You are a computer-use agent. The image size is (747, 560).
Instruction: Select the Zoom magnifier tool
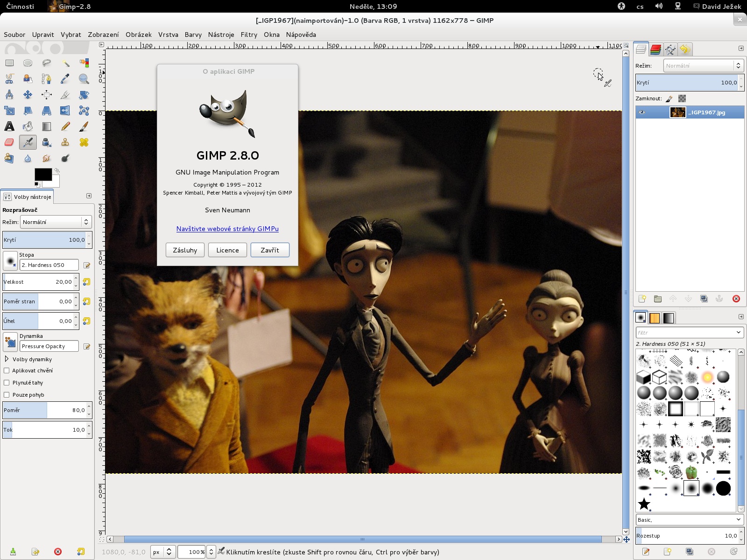84,79
